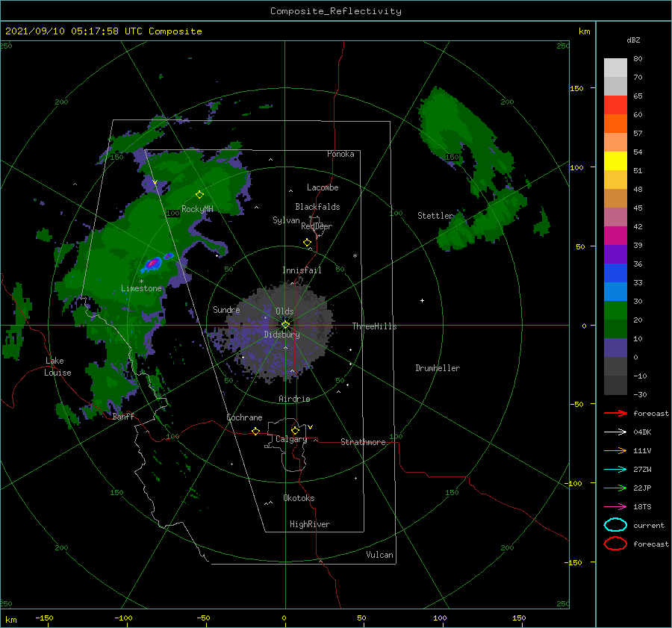Click the Drumheller map label
The width and height of the screenshot is (672, 628).
[438, 368]
